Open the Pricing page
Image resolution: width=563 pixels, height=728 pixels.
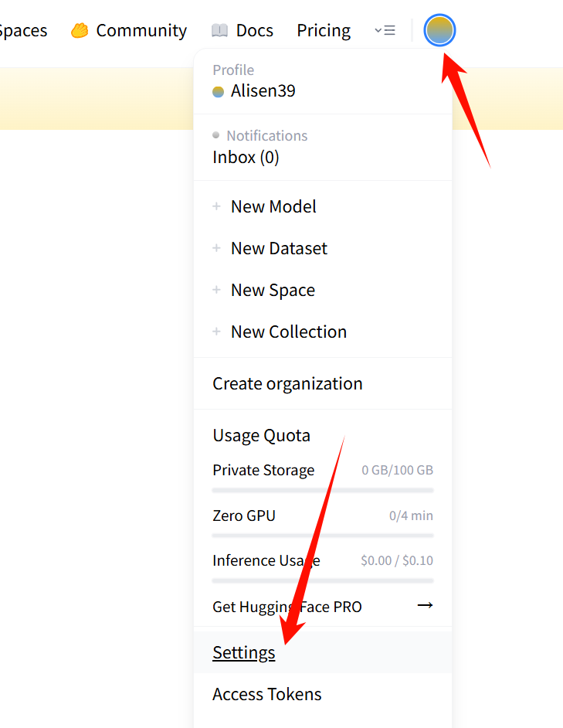click(324, 31)
